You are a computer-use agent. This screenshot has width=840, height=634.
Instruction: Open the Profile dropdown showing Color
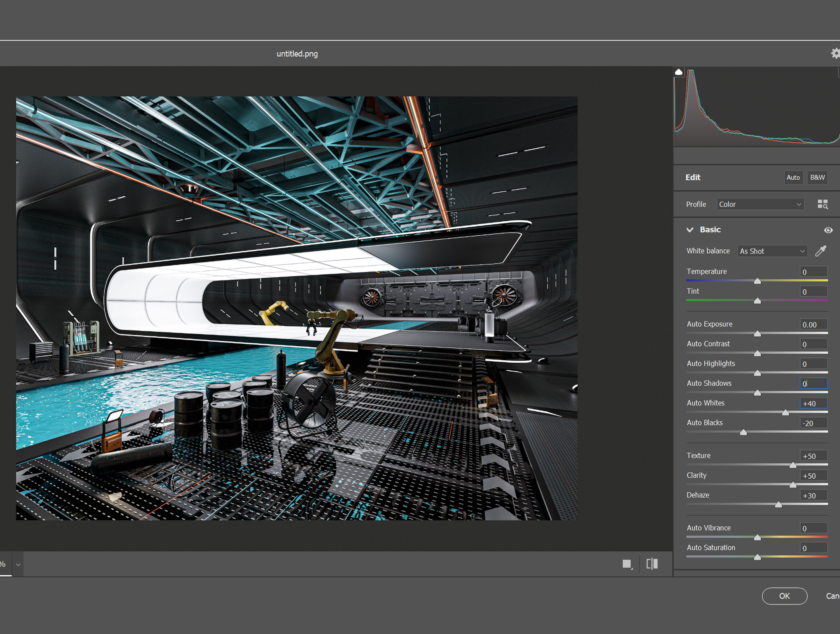point(760,204)
